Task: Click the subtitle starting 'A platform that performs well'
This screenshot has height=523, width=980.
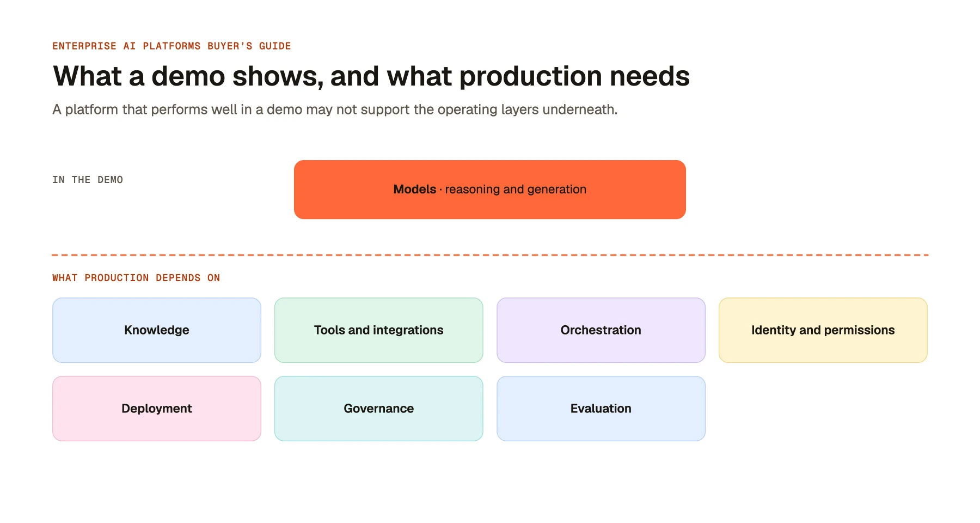Action: coord(335,110)
